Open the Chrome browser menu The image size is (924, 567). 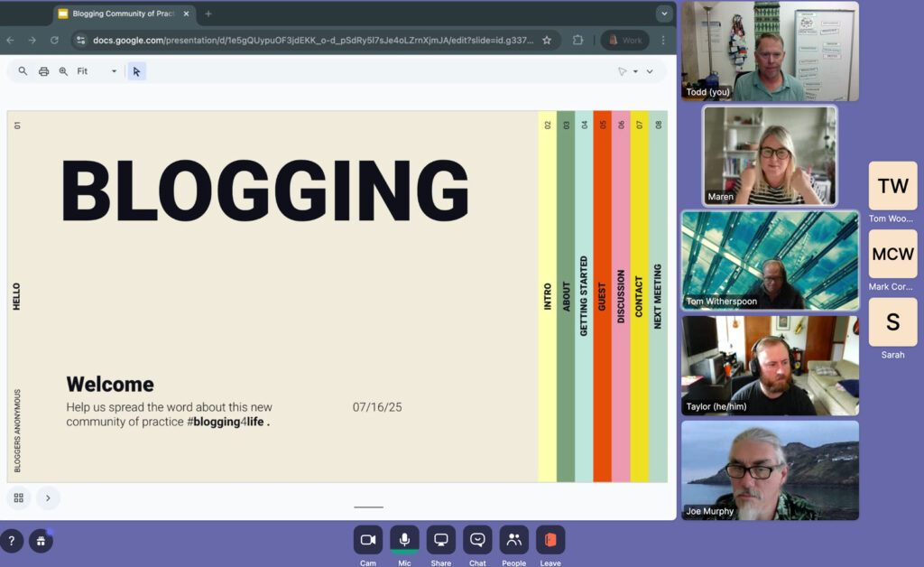tap(663, 41)
